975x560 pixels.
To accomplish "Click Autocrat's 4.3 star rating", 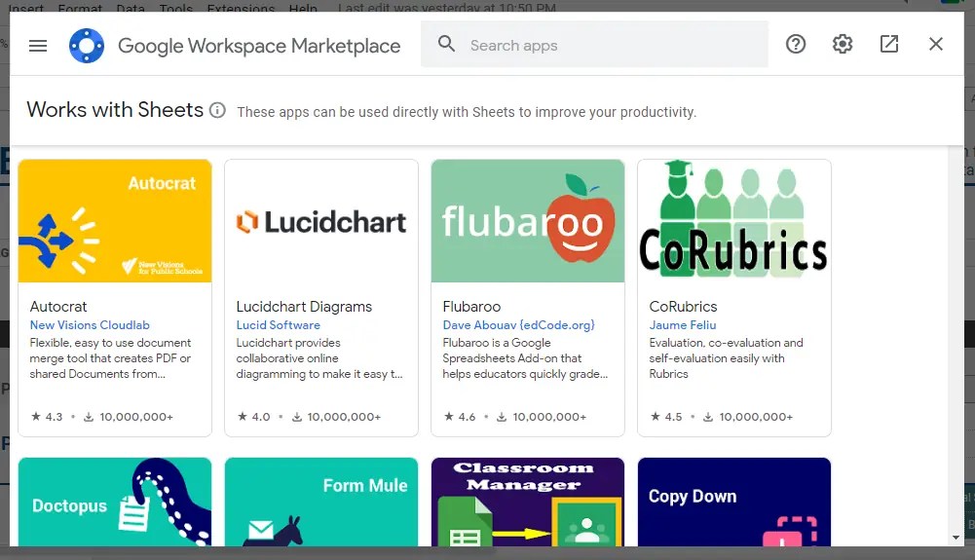I will coord(47,417).
